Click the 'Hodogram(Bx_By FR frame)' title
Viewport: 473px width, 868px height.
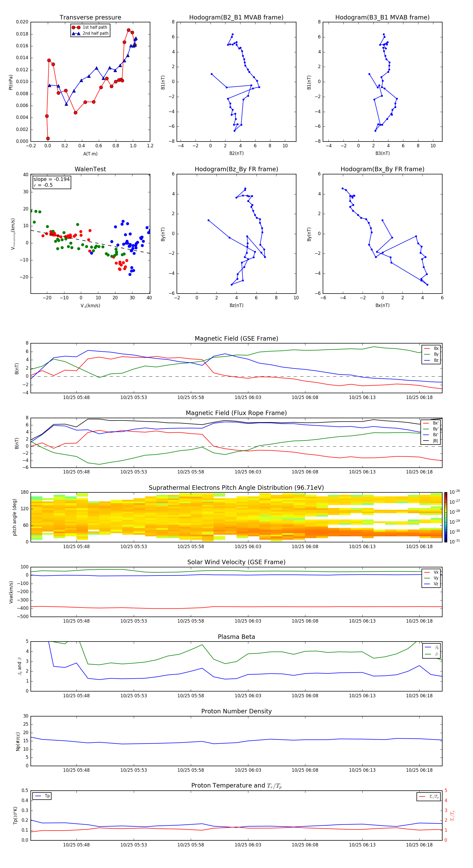[x=382, y=169]
